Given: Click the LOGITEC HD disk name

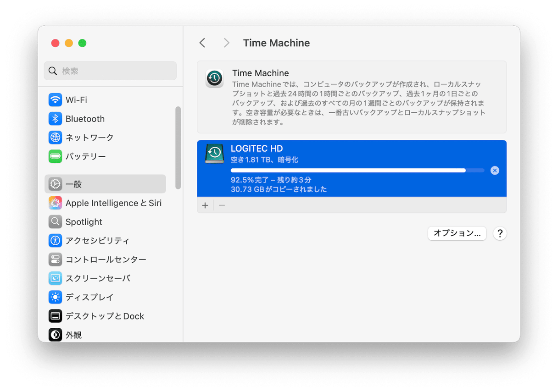Looking at the screenshot, I should 257,149.
